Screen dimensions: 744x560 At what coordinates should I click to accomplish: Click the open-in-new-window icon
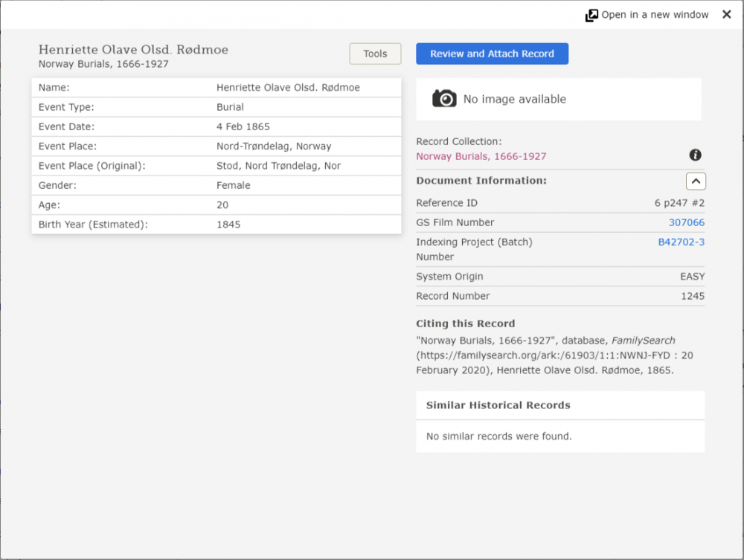point(591,15)
